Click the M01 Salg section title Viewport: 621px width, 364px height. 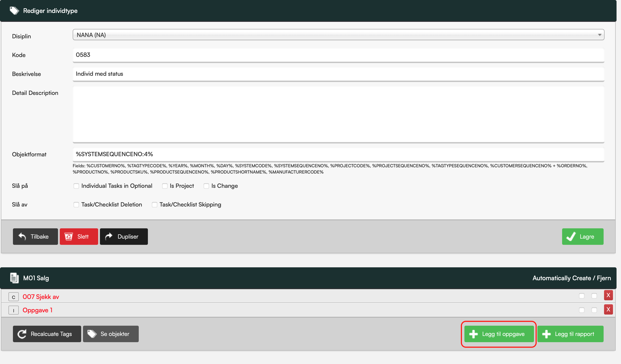click(36, 278)
